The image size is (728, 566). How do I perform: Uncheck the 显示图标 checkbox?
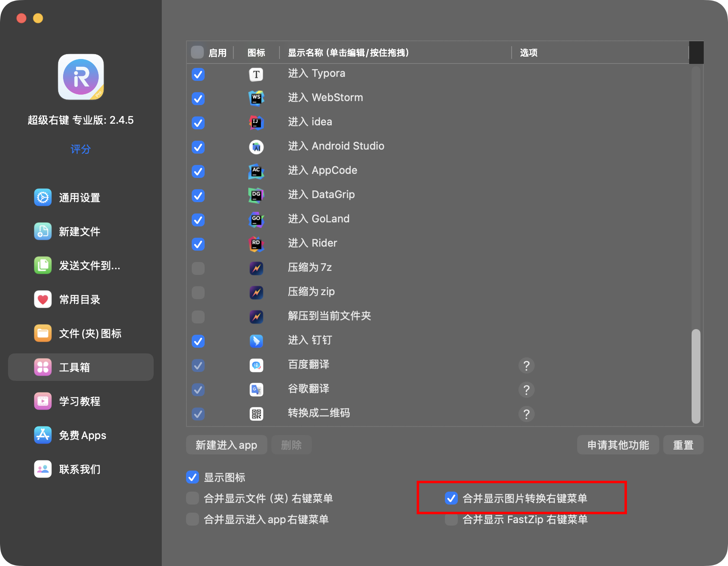pos(193,477)
